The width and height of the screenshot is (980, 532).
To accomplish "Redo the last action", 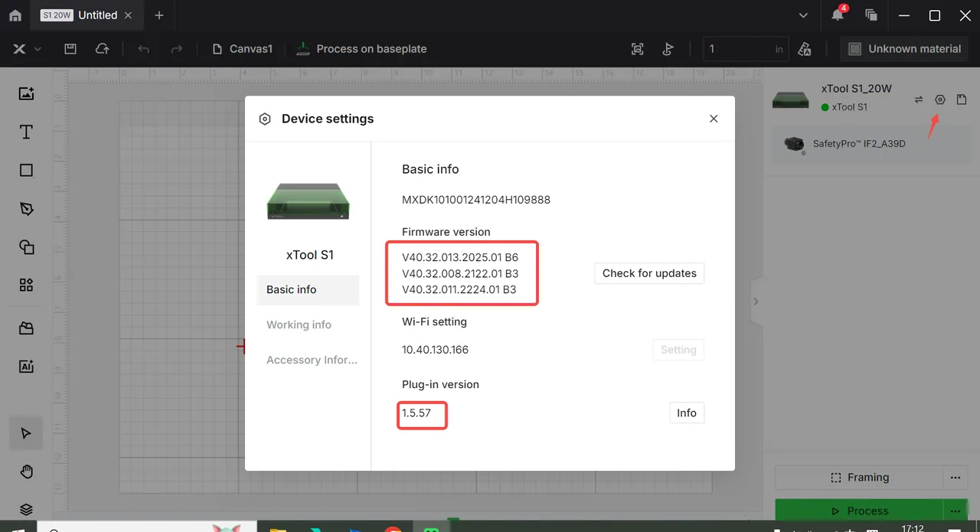I will point(176,49).
